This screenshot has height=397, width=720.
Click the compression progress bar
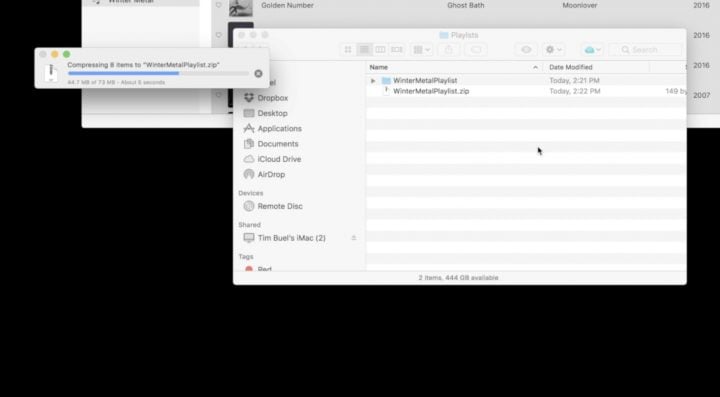(x=158, y=73)
